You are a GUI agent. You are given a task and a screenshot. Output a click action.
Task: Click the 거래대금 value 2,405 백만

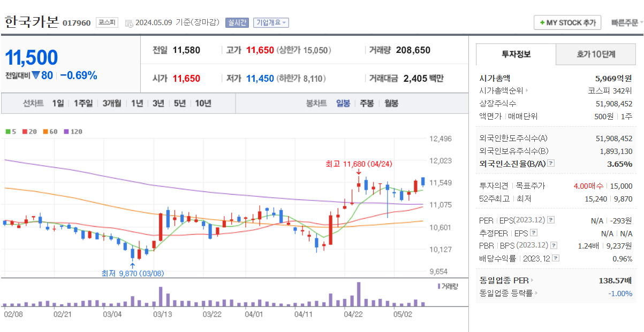pyautogui.click(x=423, y=79)
